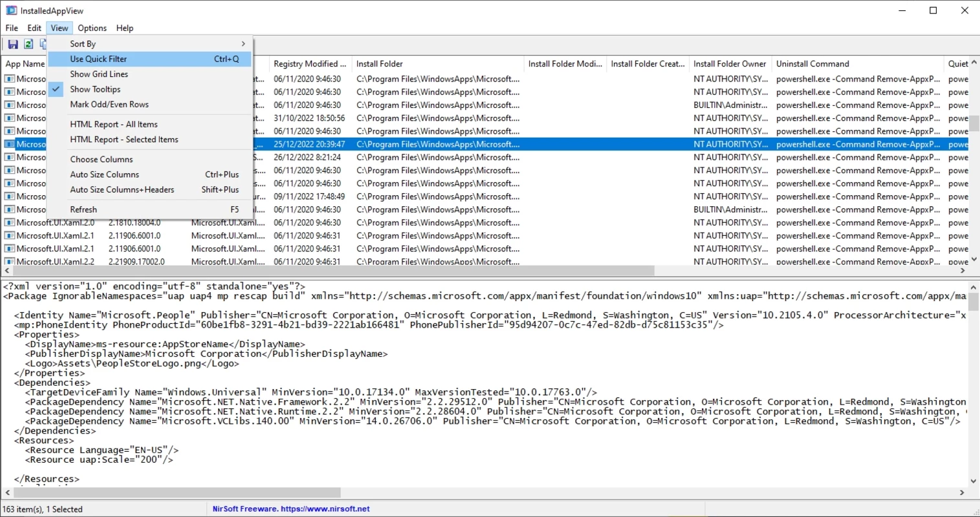This screenshot has height=517, width=980.
Task: Click the mp:PhoneIdentity XML line
Action: tap(369, 324)
